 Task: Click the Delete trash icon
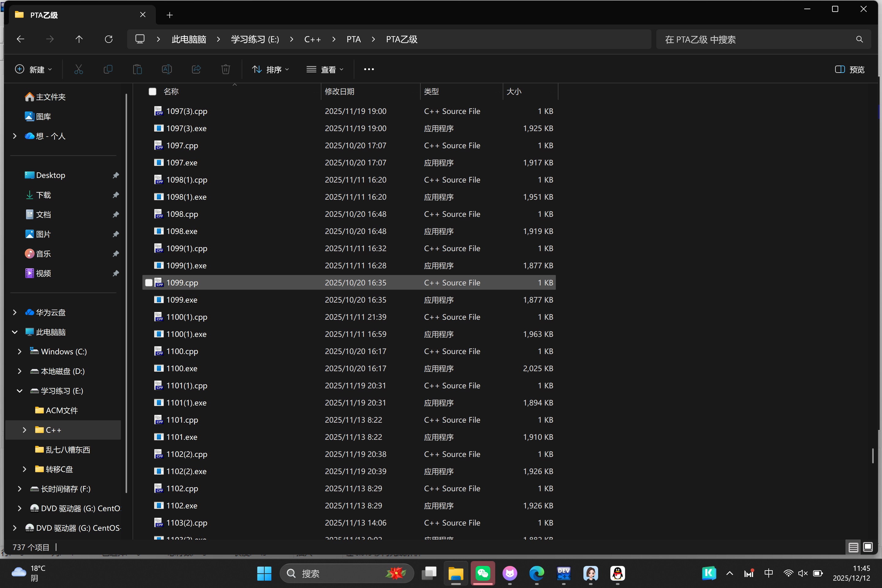tap(225, 70)
